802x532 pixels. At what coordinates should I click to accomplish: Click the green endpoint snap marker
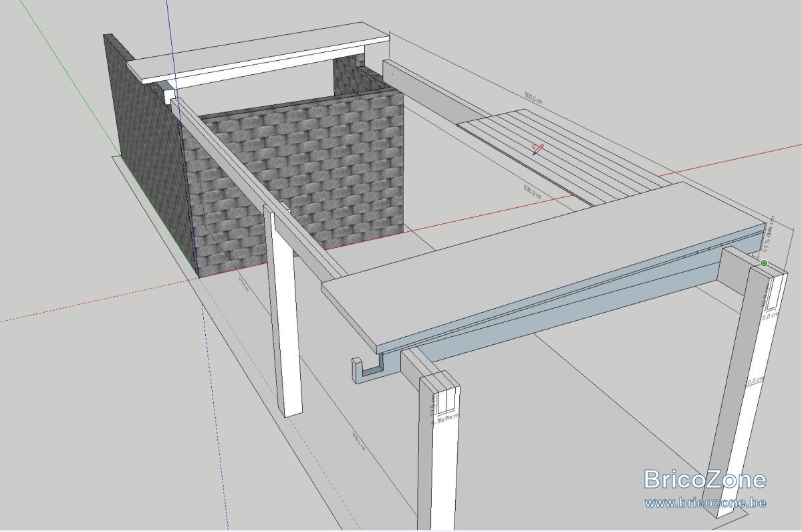764,263
